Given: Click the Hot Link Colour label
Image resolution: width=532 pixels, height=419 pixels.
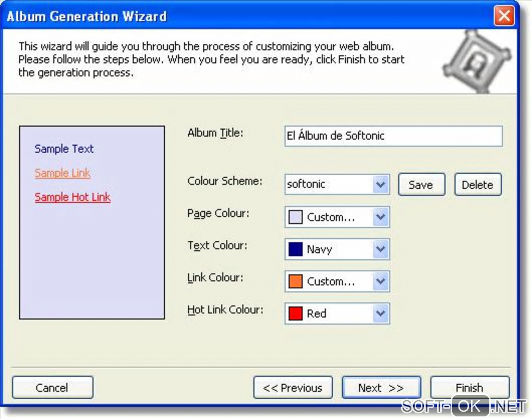Looking at the screenshot, I should [225, 310].
